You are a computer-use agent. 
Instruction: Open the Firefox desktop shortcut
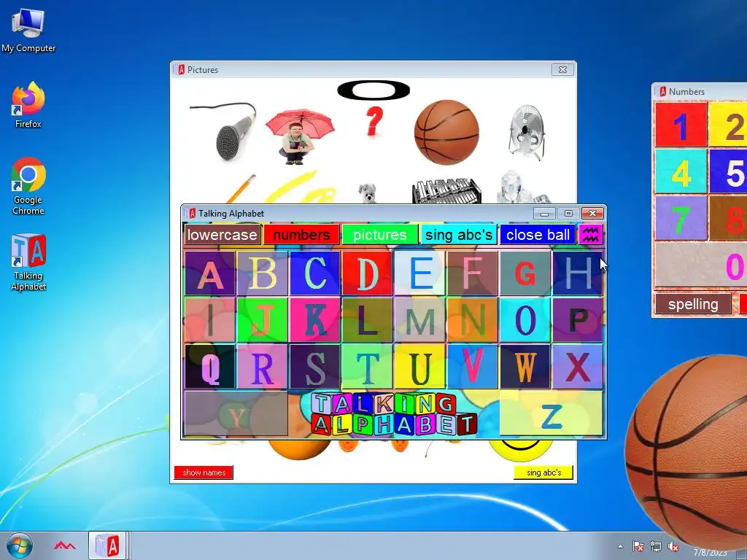pyautogui.click(x=28, y=105)
